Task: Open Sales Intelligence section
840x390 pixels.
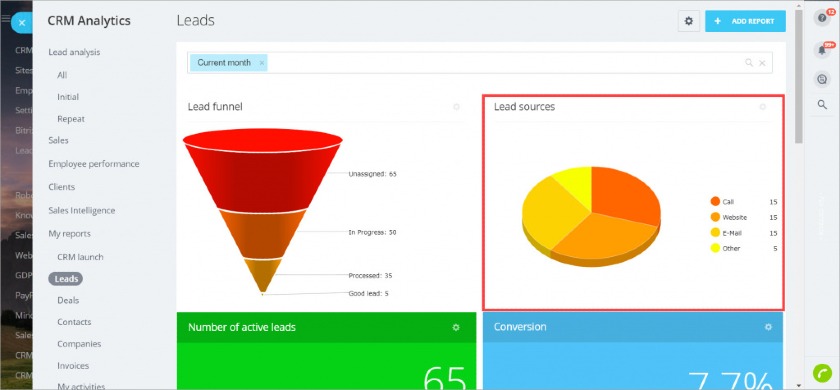Action: [x=81, y=211]
